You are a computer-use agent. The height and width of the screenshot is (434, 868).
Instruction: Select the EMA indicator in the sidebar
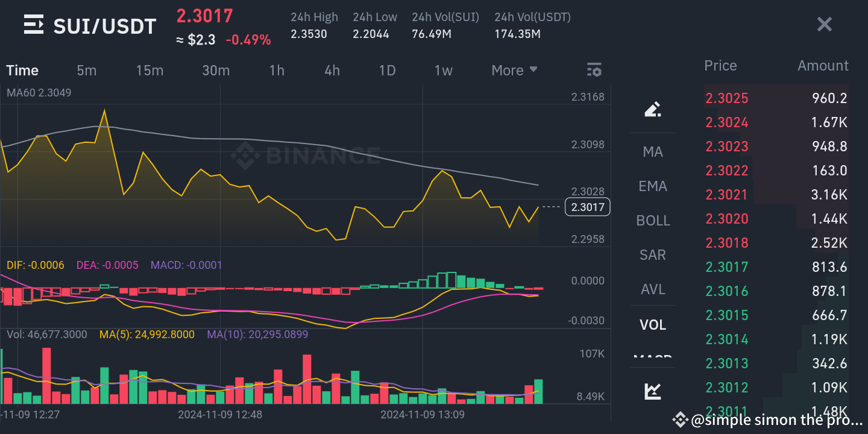tap(653, 186)
